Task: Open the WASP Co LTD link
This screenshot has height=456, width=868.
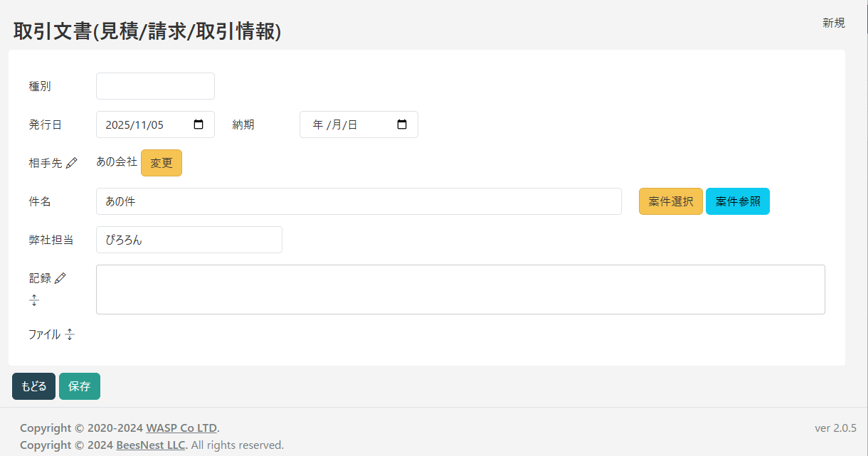Action: click(x=181, y=428)
